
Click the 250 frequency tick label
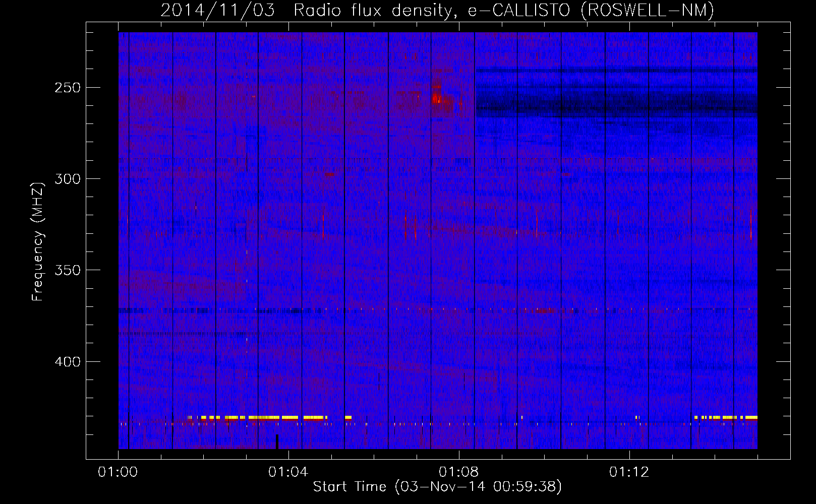click(x=68, y=88)
